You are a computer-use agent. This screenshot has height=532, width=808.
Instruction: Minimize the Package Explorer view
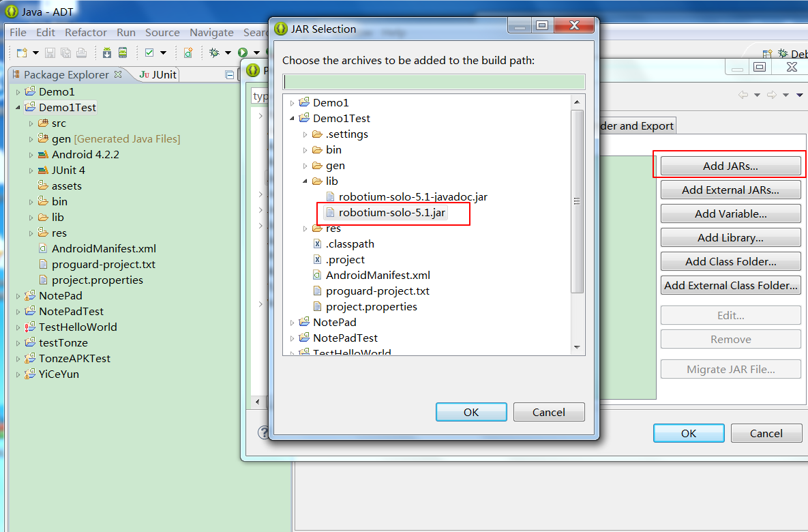click(x=230, y=75)
